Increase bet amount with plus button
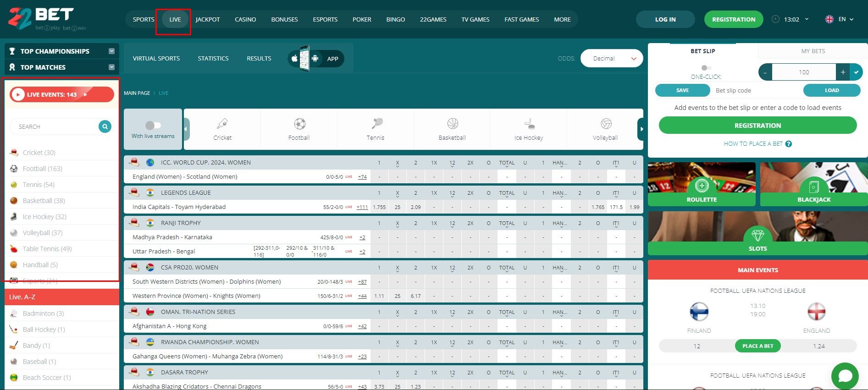The width and height of the screenshot is (868, 390). pos(842,72)
